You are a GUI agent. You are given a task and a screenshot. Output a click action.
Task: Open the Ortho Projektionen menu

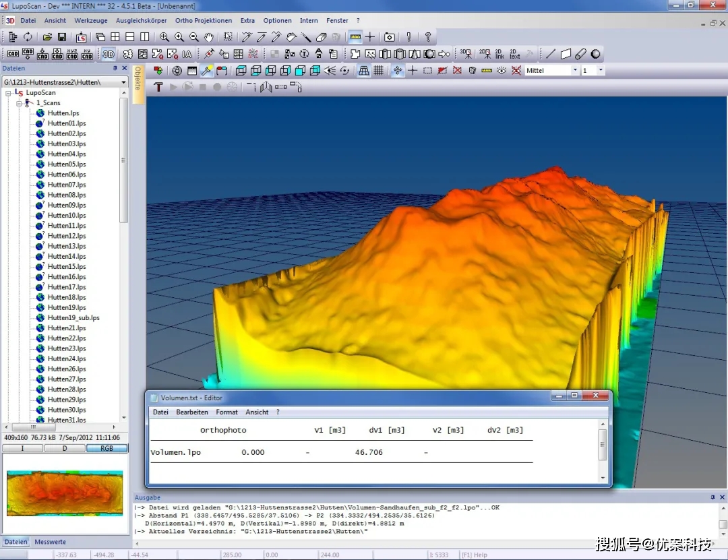click(x=204, y=21)
